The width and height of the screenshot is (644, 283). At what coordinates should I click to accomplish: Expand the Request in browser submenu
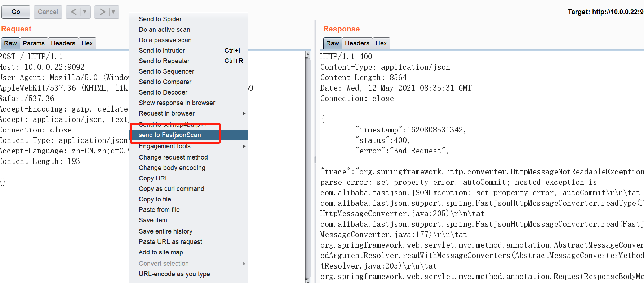(188, 113)
